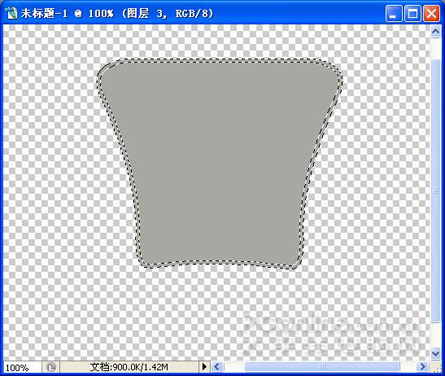Click the vertical scrollbar up arrow
The height and width of the screenshot is (376, 445).
(435, 31)
